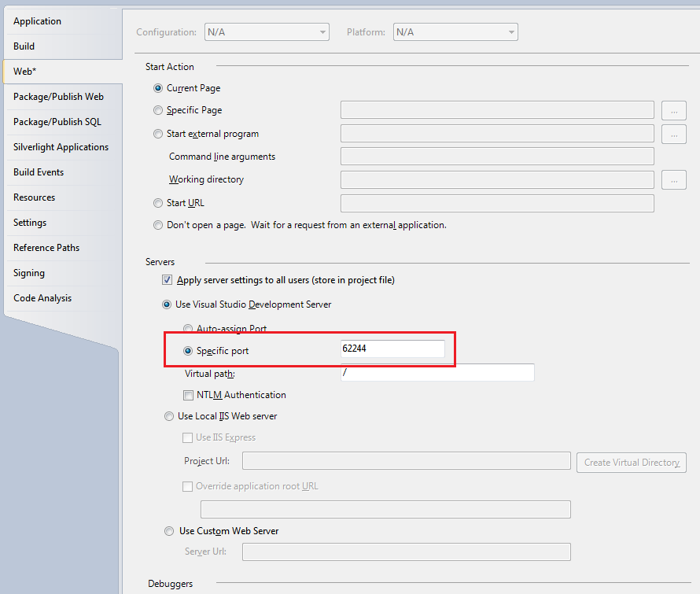This screenshot has width=700, height=594.
Task: Click the Specific port number field
Action: coord(392,349)
